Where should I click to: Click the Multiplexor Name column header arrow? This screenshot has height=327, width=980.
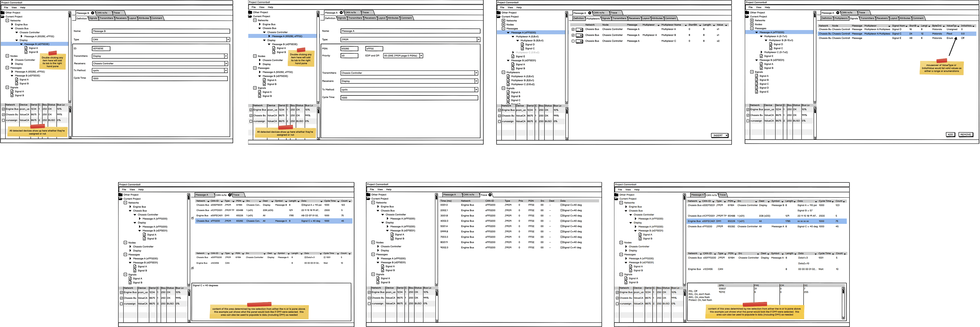coord(686,25)
